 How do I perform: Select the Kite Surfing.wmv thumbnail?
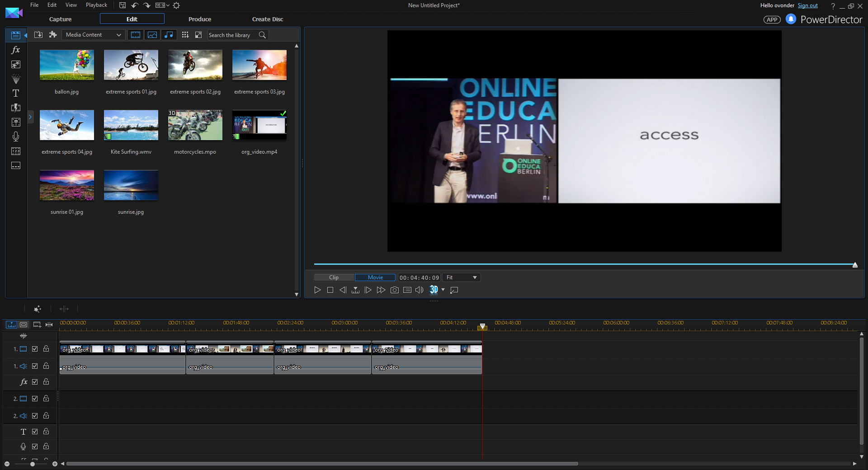pos(131,125)
